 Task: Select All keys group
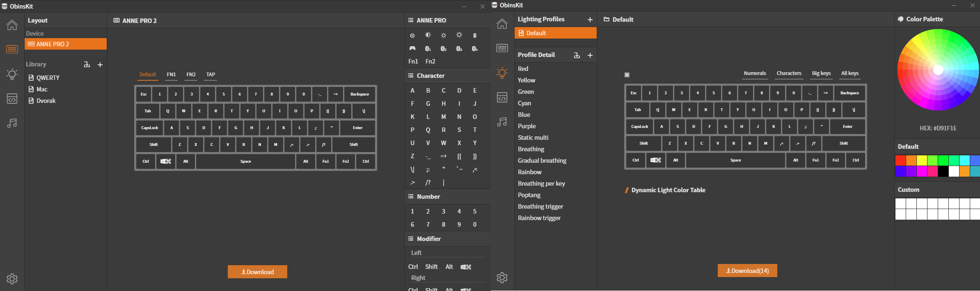click(x=850, y=73)
